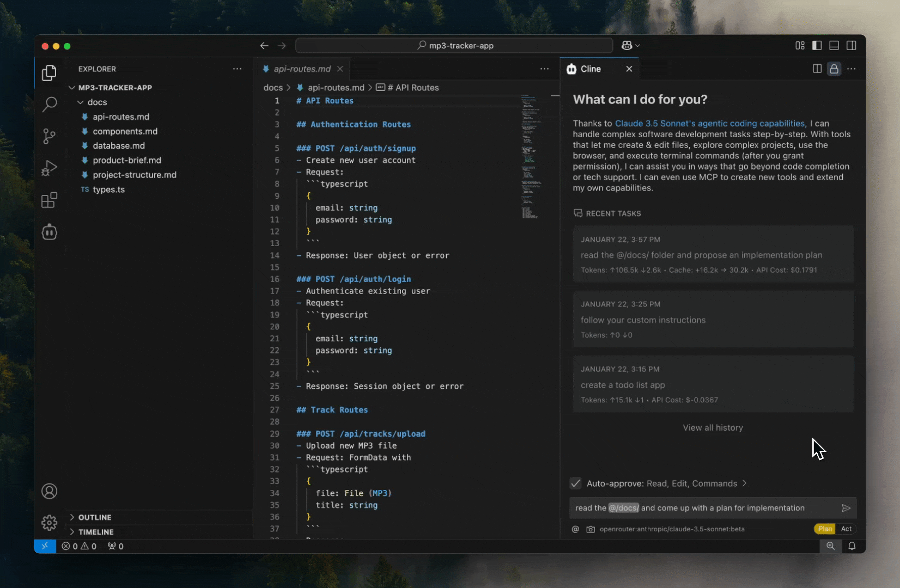The height and width of the screenshot is (588, 900).
Task: Open the Run and Debug view
Action: pyautogui.click(x=49, y=168)
